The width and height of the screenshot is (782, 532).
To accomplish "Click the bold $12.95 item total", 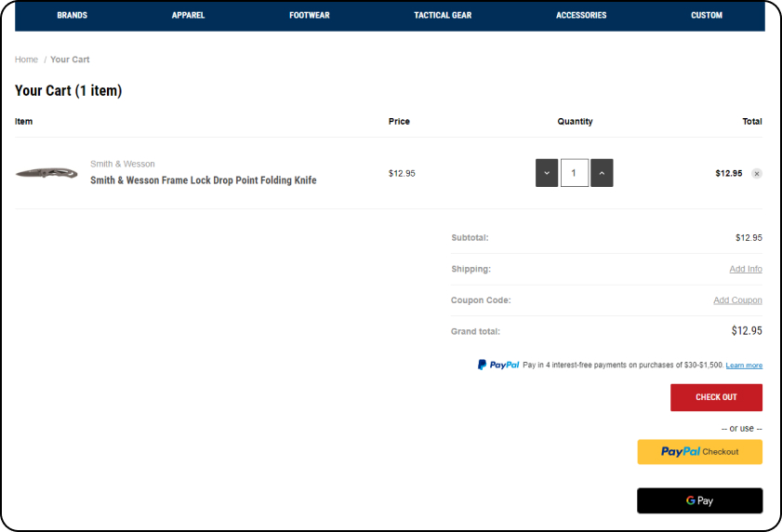I will 729,173.
